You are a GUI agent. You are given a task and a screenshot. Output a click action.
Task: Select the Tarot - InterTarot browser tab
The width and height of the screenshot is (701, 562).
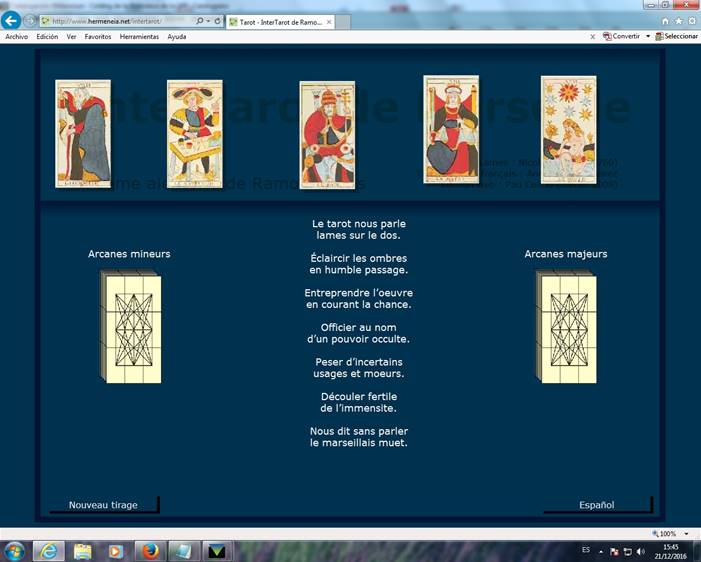(x=281, y=21)
